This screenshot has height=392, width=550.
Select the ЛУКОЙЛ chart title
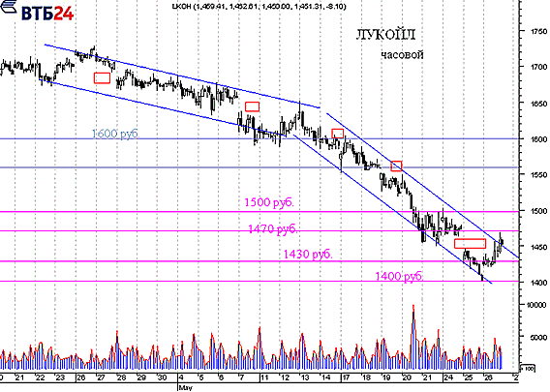[385, 35]
